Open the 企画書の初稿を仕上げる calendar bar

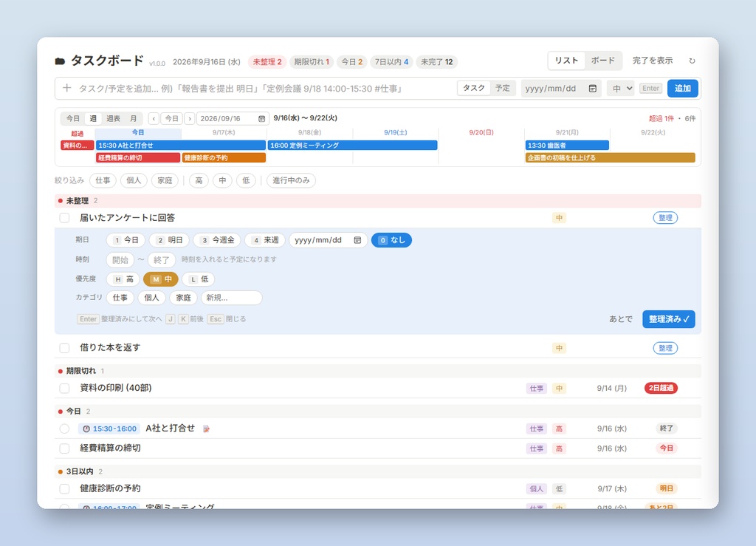(x=611, y=157)
